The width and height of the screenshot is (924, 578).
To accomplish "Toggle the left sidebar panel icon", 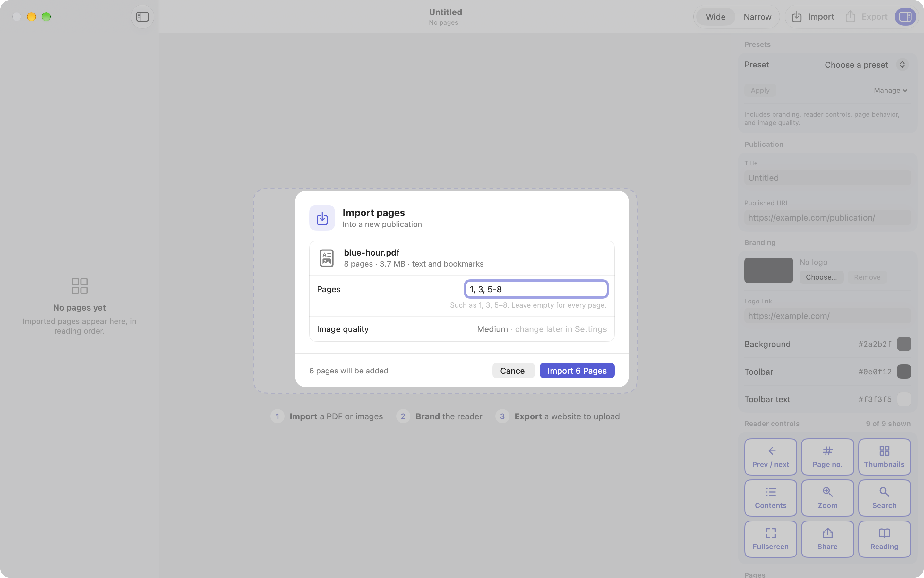I will pos(142,17).
